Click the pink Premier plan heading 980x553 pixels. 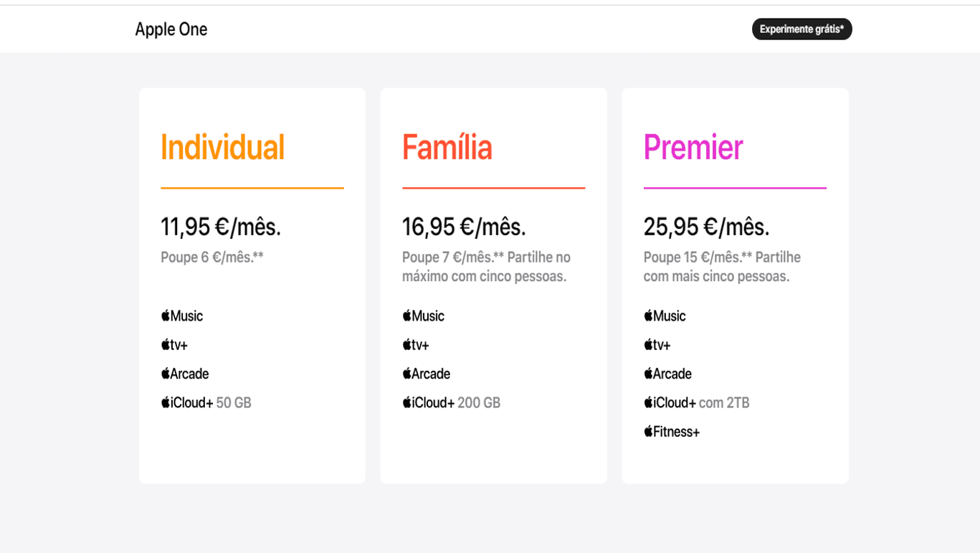click(x=693, y=148)
